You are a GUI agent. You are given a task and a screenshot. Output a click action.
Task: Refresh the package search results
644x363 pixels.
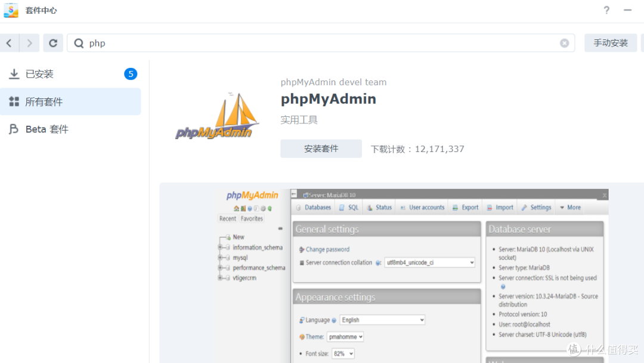click(x=53, y=42)
